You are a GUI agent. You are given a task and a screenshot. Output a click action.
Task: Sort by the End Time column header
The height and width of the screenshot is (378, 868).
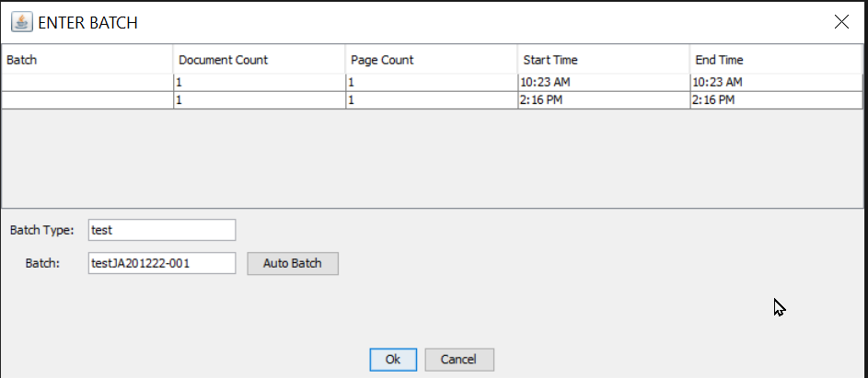[x=775, y=60]
